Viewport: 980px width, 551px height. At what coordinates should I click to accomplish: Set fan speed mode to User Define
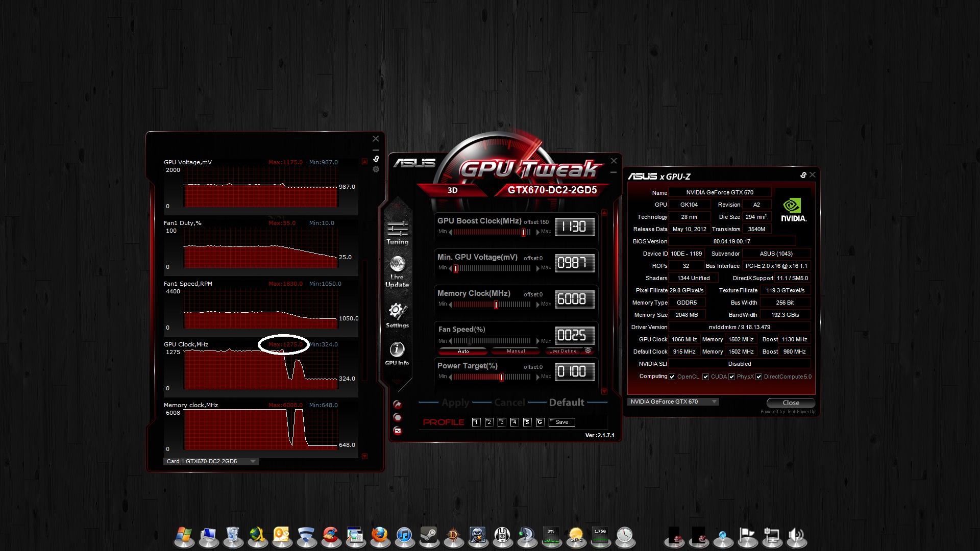563,351
